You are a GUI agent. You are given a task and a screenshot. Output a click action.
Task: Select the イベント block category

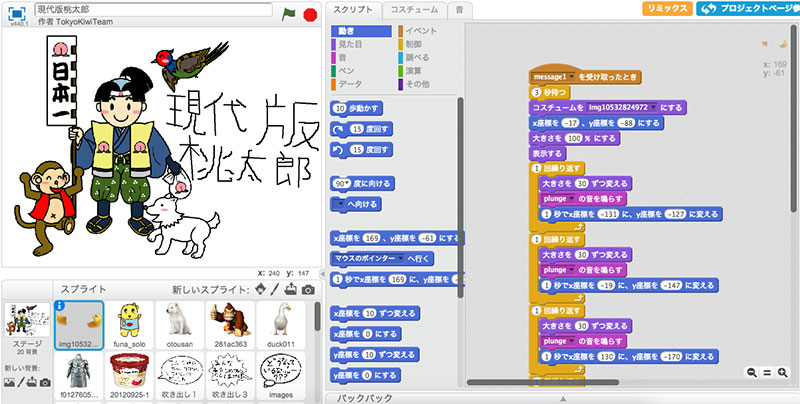(x=428, y=31)
